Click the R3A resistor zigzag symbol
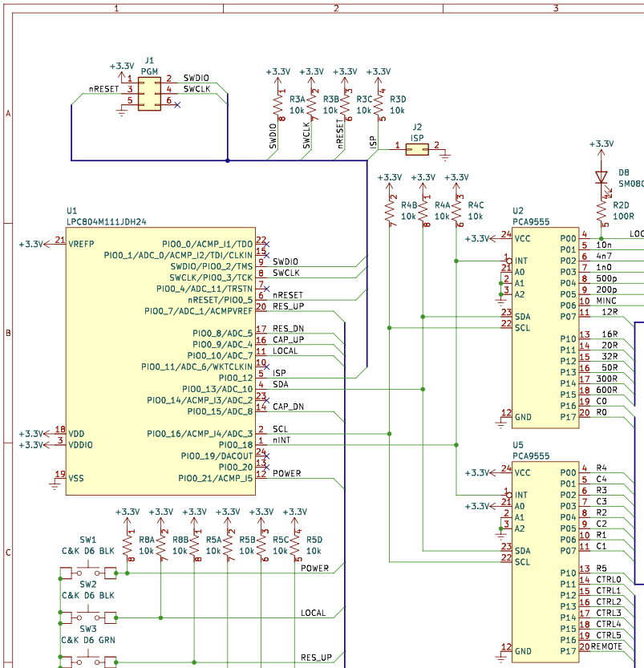Image resolution: width=644 pixels, height=668 pixels. tap(278, 105)
